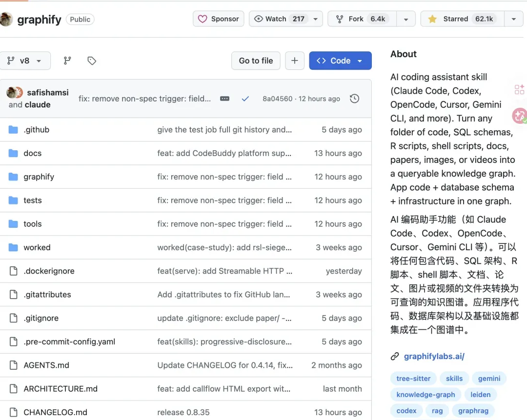Image resolution: width=527 pixels, height=420 pixels.
Task: Expand the Fork options dropdown arrow
Action: tap(406, 19)
